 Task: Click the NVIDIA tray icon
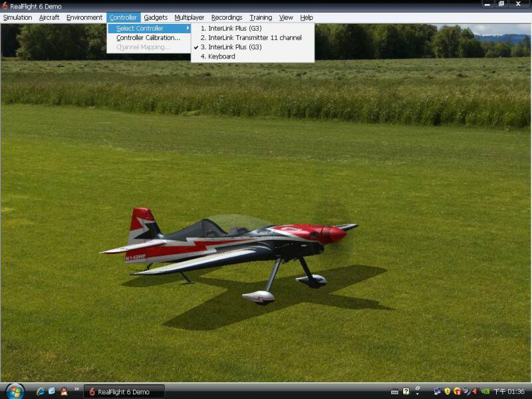(485, 392)
